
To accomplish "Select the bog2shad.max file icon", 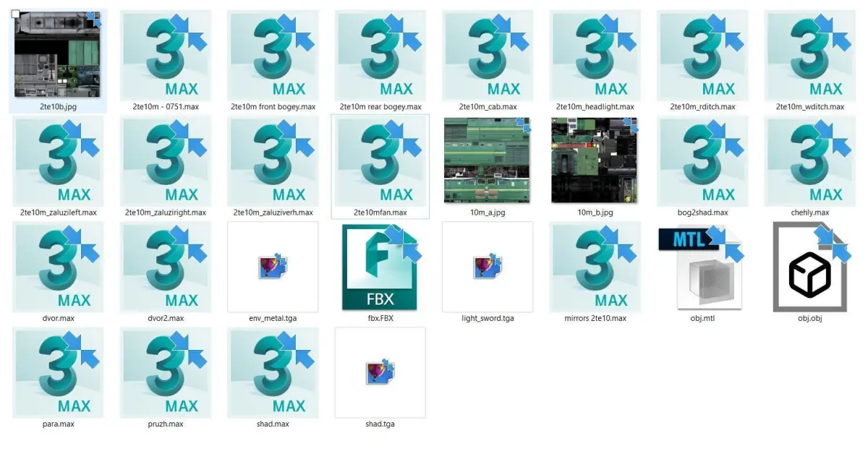I will pos(702,161).
